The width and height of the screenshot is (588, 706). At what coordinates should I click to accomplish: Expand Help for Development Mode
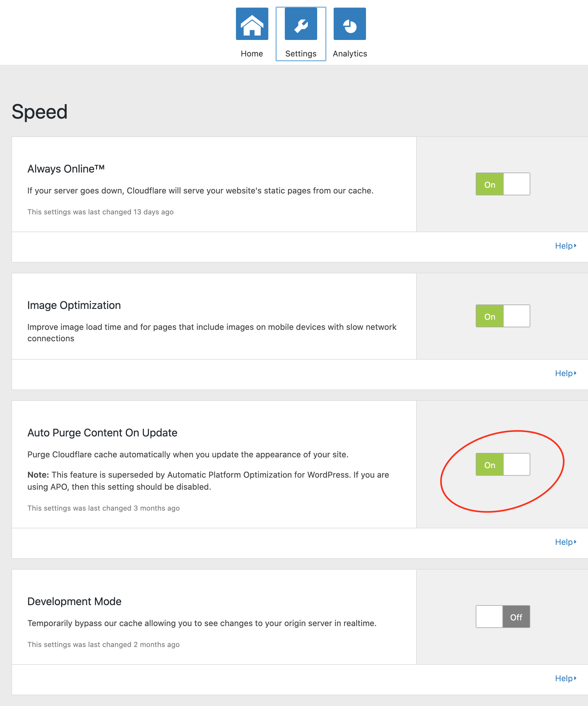pyautogui.click(x=565, y=678)
